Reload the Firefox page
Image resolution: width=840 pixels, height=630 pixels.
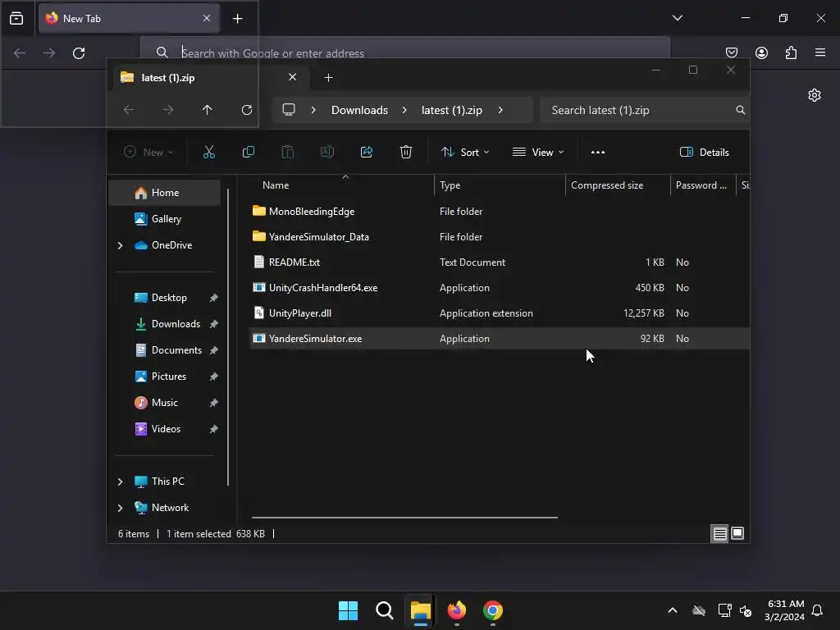79,53
